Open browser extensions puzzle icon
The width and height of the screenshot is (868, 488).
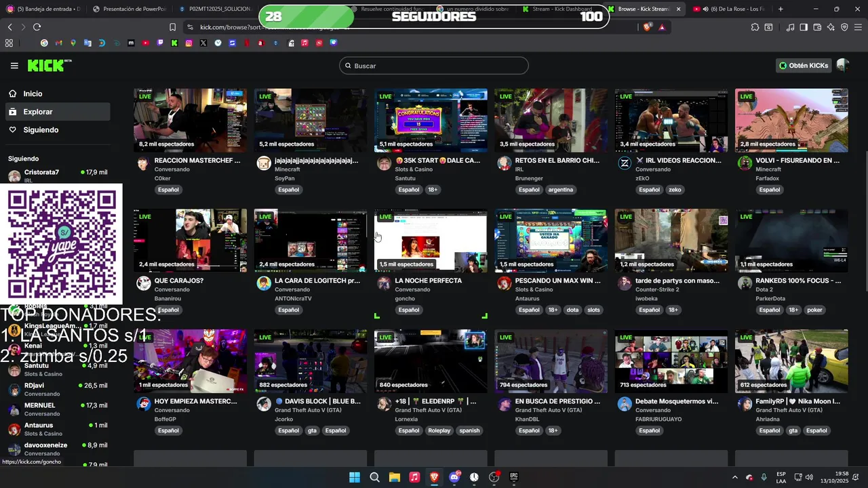[x=755, y=27]
